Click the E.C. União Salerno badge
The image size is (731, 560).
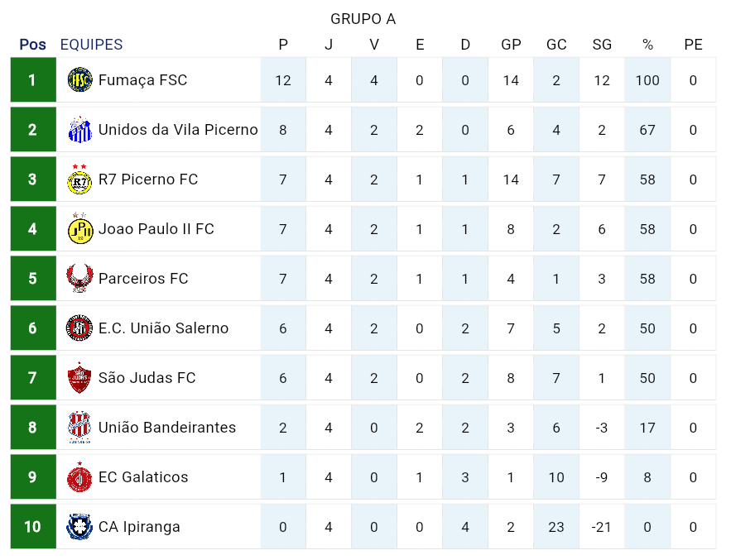[x=80, y=328]
